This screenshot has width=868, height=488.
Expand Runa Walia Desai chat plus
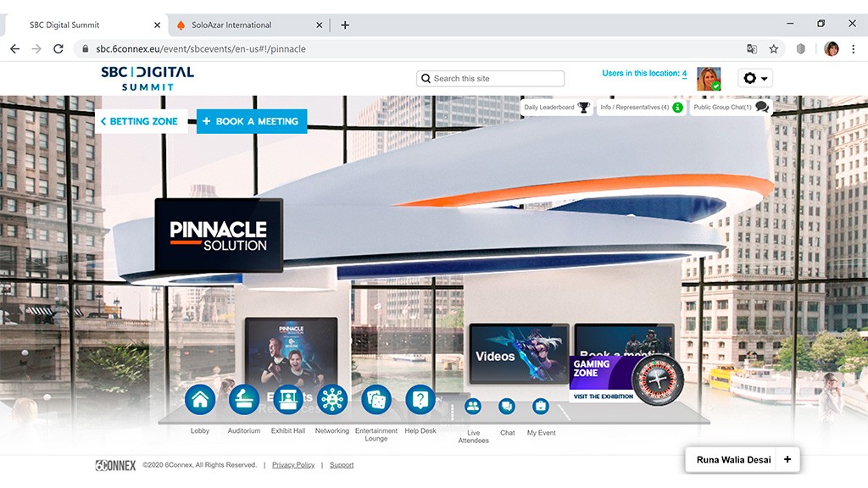pyautogui.click(x=787, y=459)
